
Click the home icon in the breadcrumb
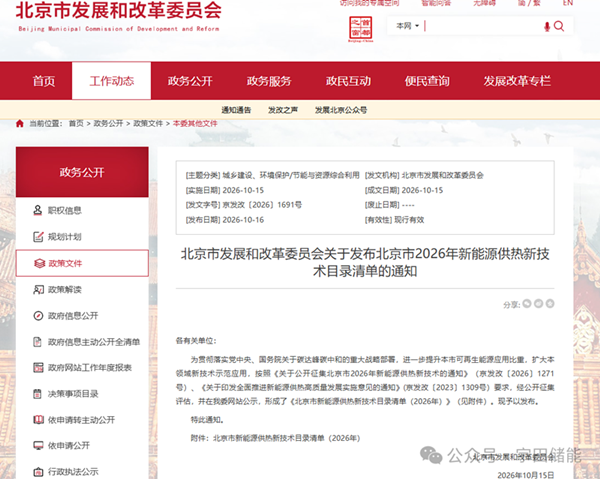[x=20, y=123]
